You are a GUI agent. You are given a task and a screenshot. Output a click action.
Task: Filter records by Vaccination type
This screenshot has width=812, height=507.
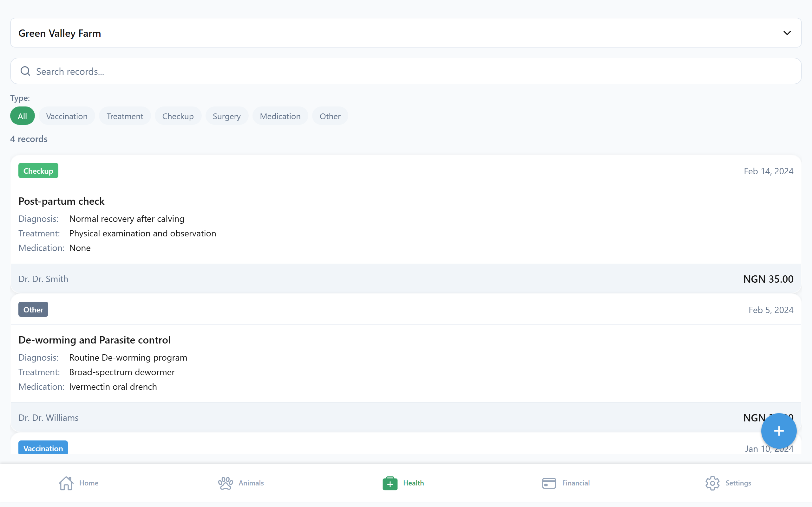pyautogui.click(x=67, y=116)
